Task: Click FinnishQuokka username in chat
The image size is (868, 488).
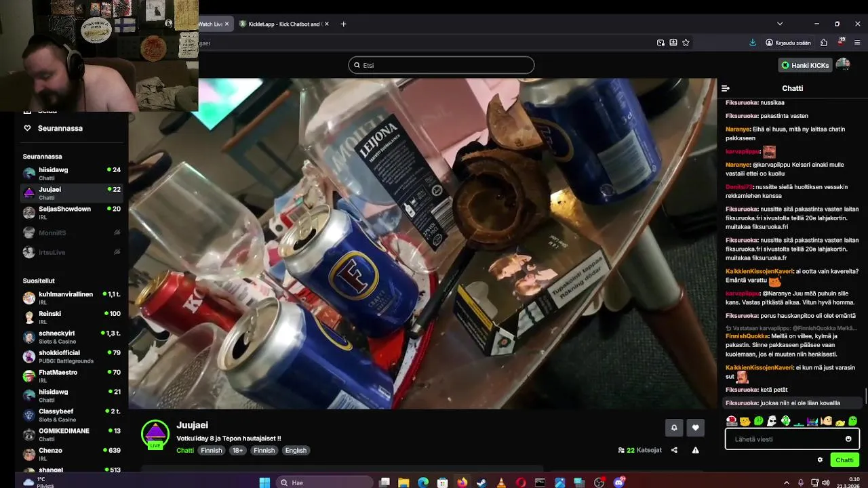Action: point(747,336)
